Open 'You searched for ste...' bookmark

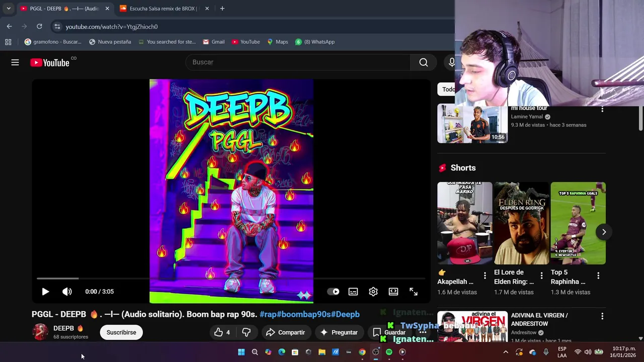(x=167, y=42)
